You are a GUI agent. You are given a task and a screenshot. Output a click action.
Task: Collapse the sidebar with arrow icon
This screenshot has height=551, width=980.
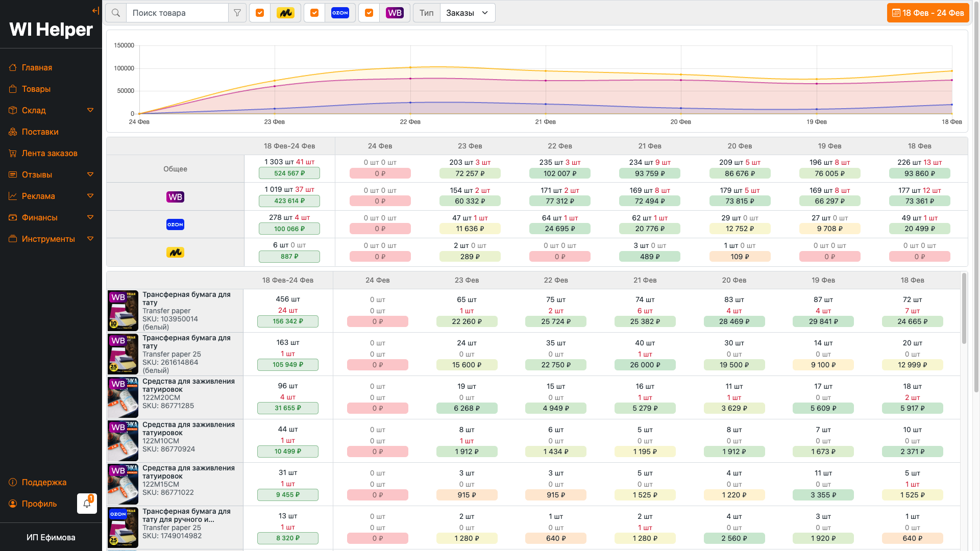[x=95, y=11]
